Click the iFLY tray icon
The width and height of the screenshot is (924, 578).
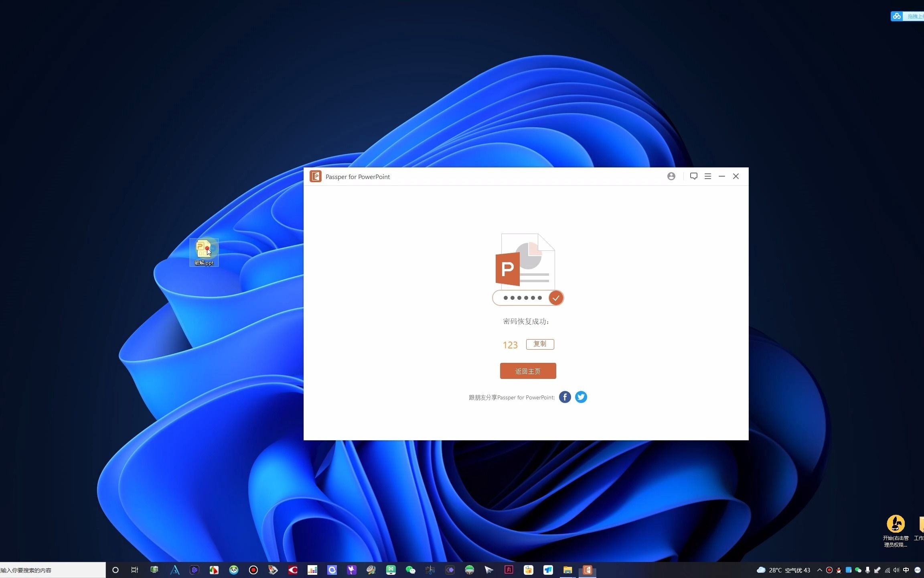point(917,570)
